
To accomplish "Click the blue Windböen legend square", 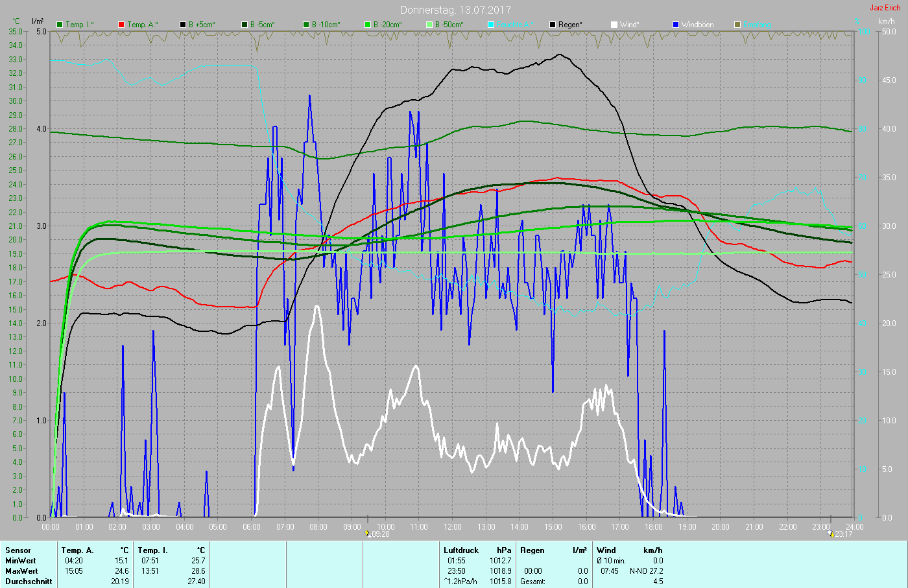I will point(676,25).
